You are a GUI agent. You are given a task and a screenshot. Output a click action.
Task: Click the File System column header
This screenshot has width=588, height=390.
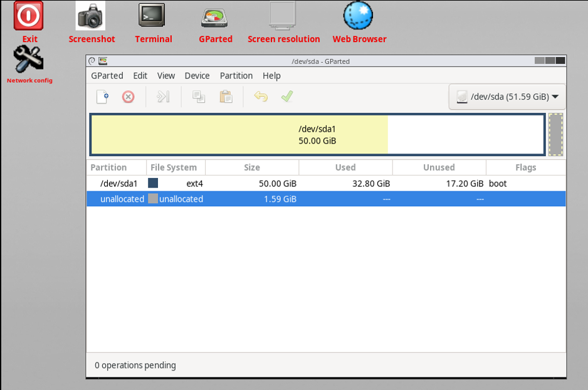tap(176, 167)
